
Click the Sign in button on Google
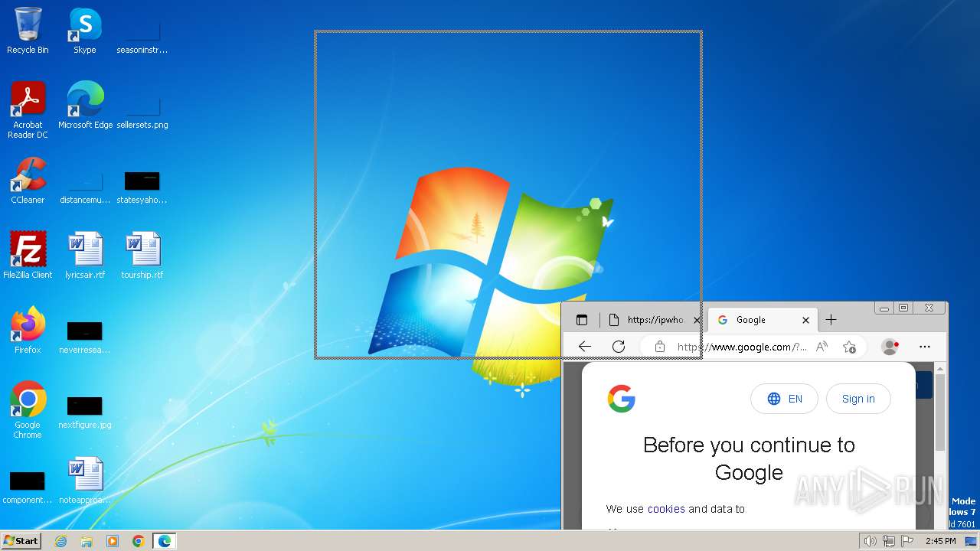(x=858, y=399)
